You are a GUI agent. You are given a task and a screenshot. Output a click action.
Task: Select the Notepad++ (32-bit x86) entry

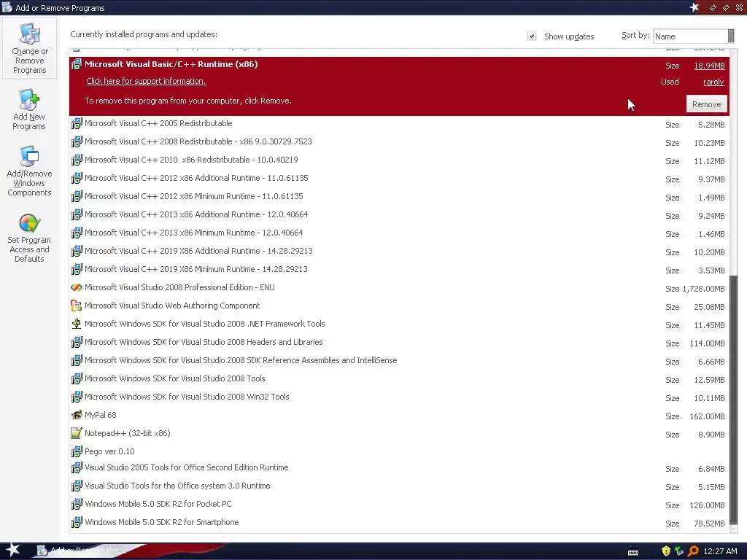399,433
